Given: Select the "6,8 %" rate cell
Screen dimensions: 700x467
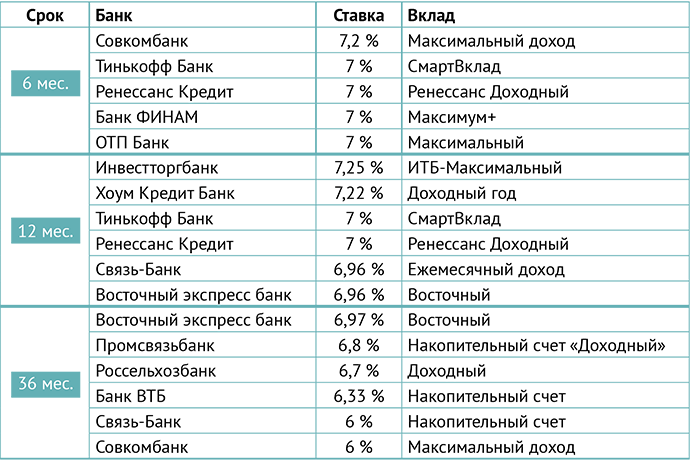Looking at the screenshot, I should pos(358,346).
